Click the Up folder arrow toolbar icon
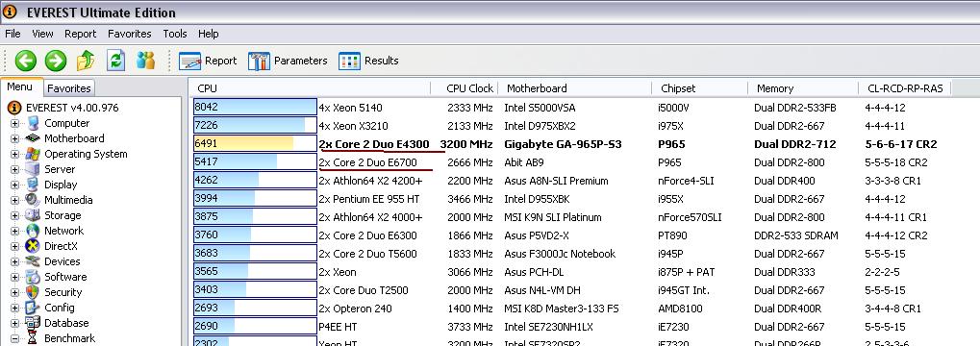This screenshot has height=346, width=980. pyautogui.click(x=86, y=61)
